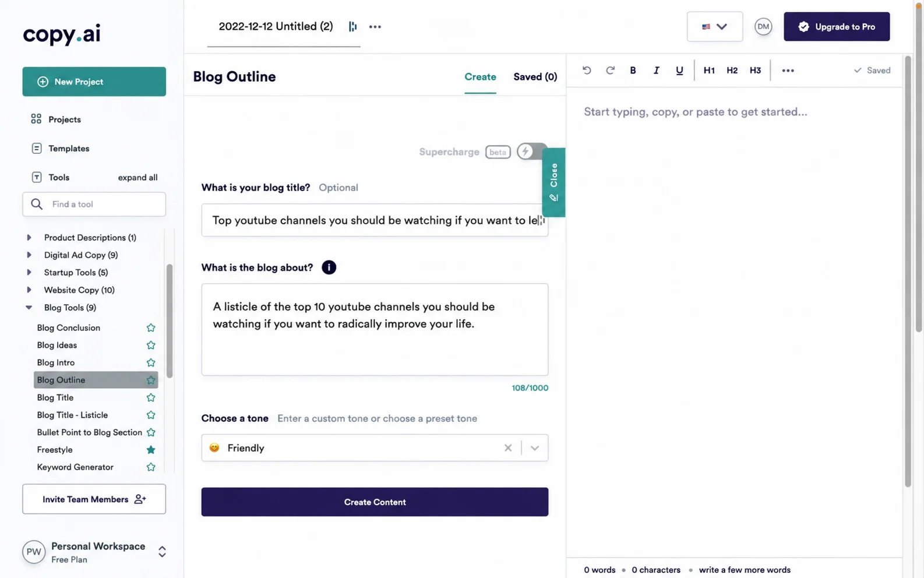
Task: Click Invite Team Members button
Action: point(94,499)
